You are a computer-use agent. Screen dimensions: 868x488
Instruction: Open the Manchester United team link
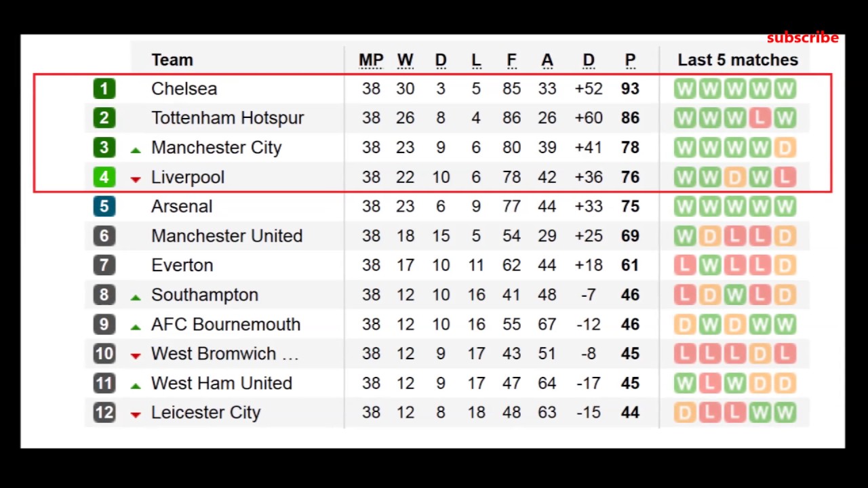pos(226,236)
